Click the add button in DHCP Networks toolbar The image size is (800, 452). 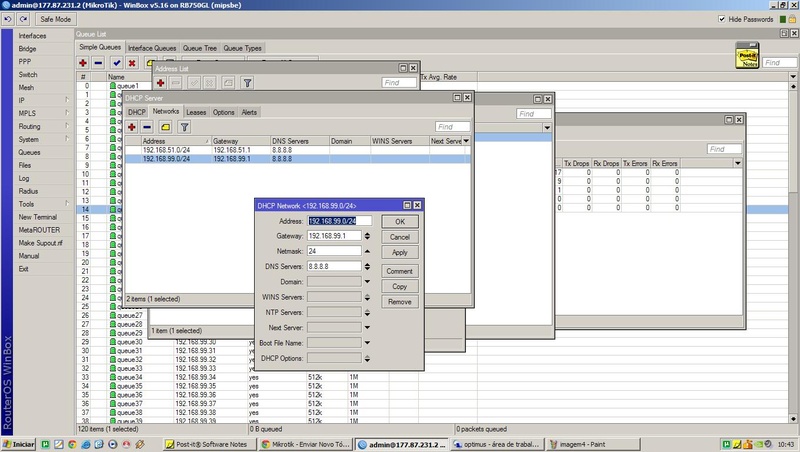[x=131, y=127]
